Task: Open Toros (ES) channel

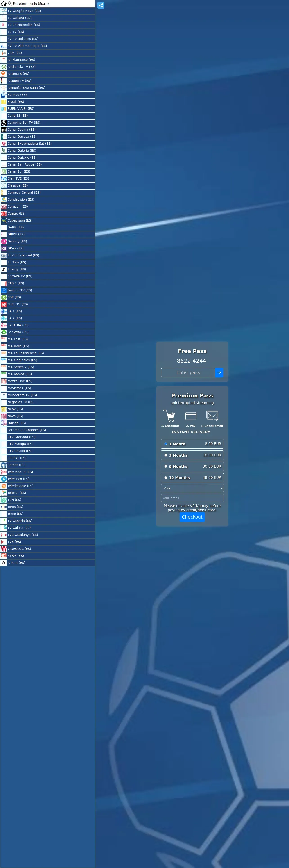Action: pyautogui.click(x=48, y=507)
